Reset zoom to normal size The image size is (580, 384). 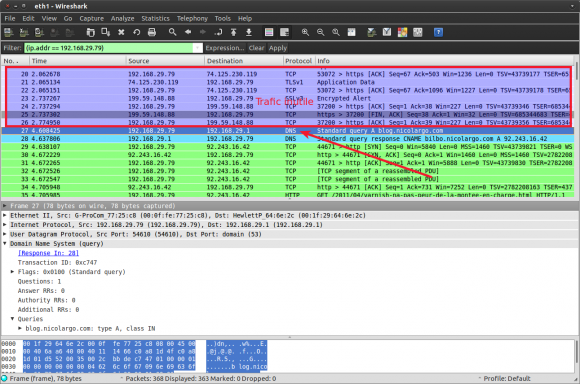pyautogui.click(x=336, y=33)
